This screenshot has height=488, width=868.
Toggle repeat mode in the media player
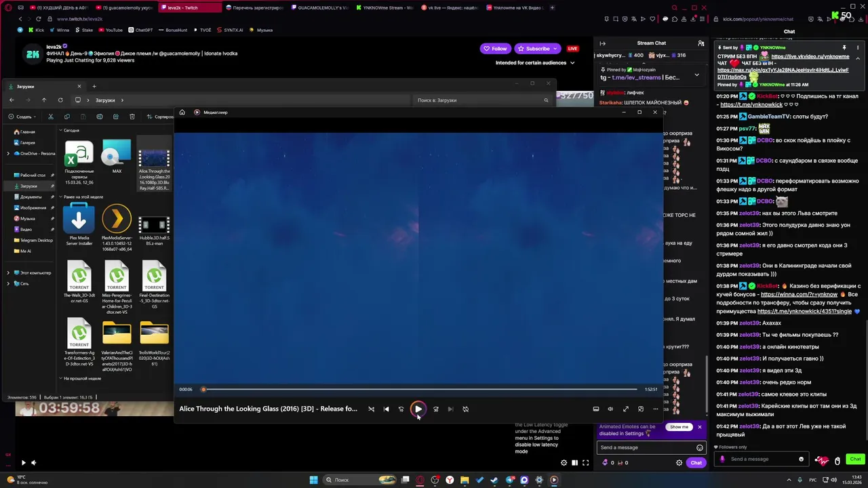(x=465, y=409)
